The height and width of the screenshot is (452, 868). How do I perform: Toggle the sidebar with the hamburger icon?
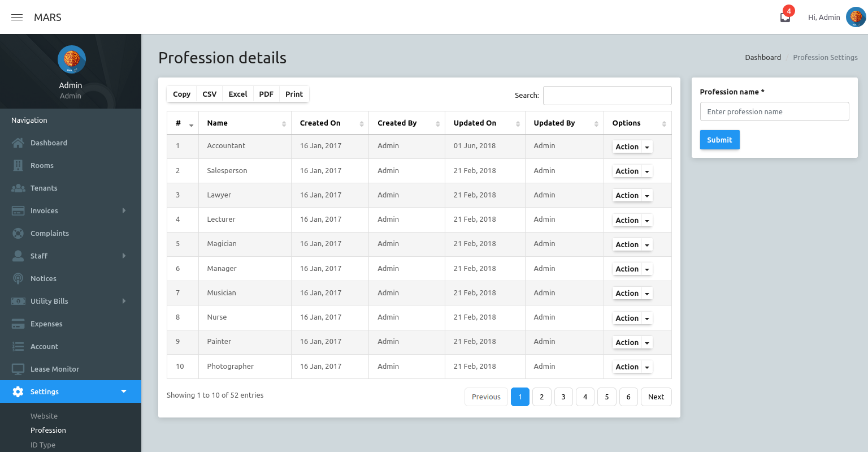point(16,17)
